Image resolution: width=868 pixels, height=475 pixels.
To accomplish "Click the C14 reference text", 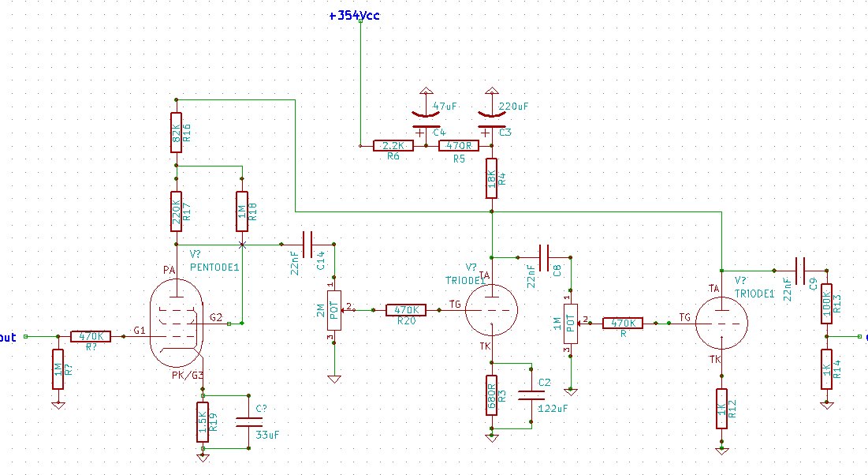I will [x=321, y=260].
